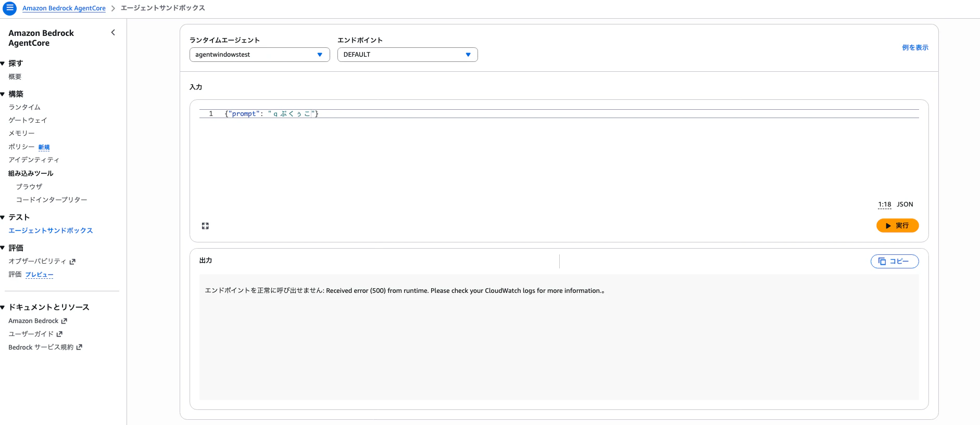
Task: Open the Amazon Bedrock docs link
Action: [x=37, y=321]
